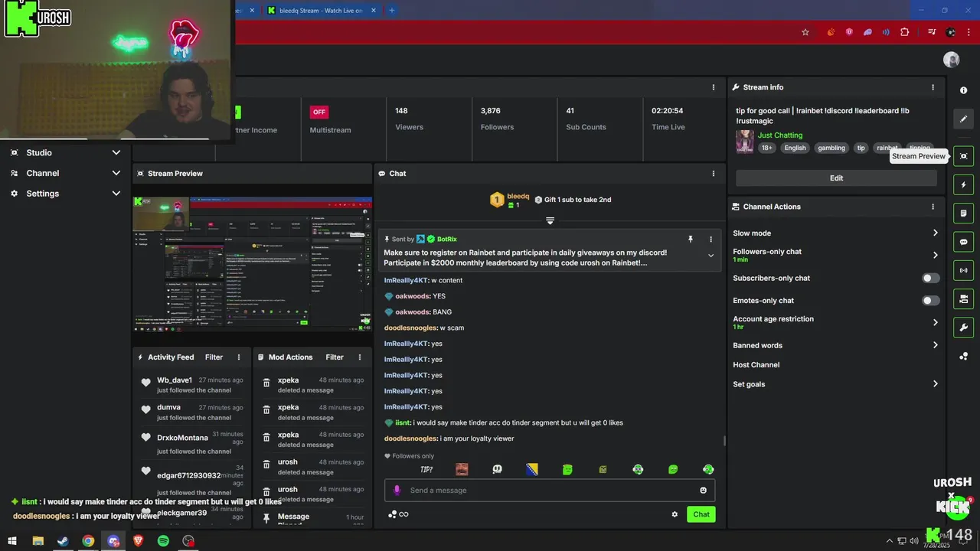The height and width of the screenshot is (551, 980).
Task: Open chat settings gear icon
Action: (x=675, y=514)
